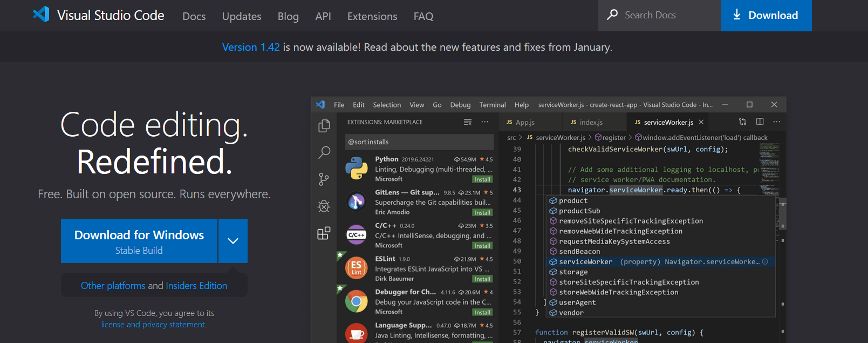
Task: Click the ESLint extension icon
Action: [356, 267]
